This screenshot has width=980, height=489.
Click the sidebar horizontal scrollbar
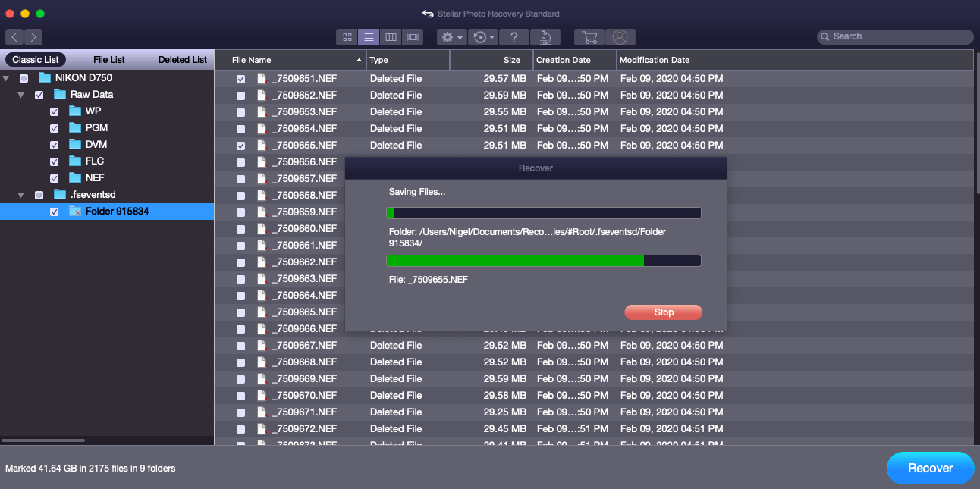43,440
